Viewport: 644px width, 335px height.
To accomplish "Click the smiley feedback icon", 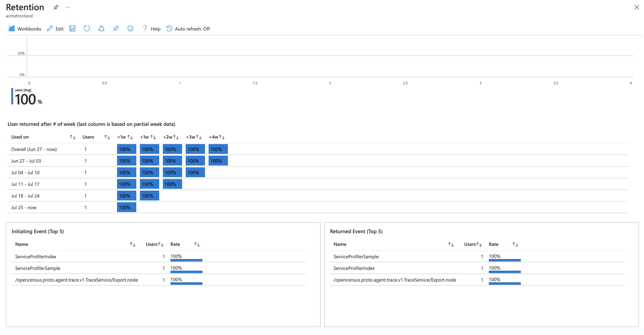I will pos(130,29).
